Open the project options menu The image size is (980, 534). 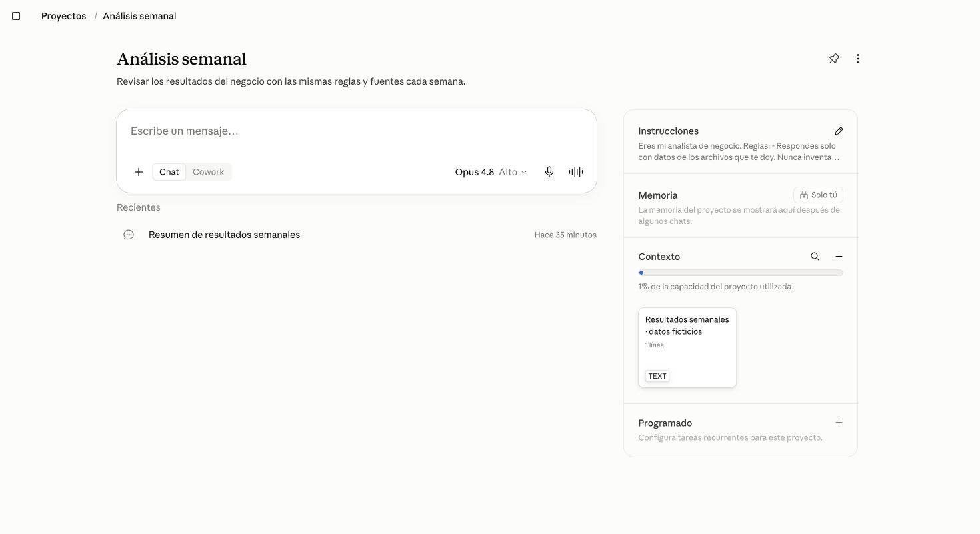[858, 59]
